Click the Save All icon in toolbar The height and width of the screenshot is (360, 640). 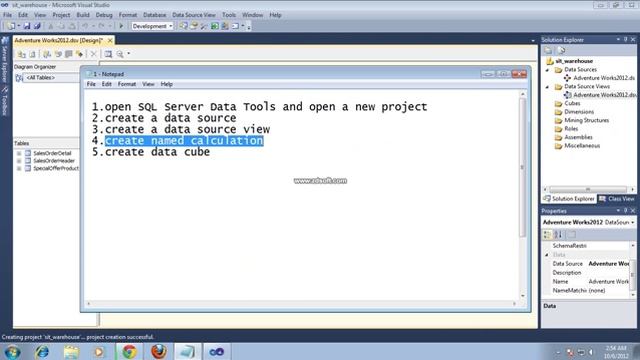[x=37, y=26]
